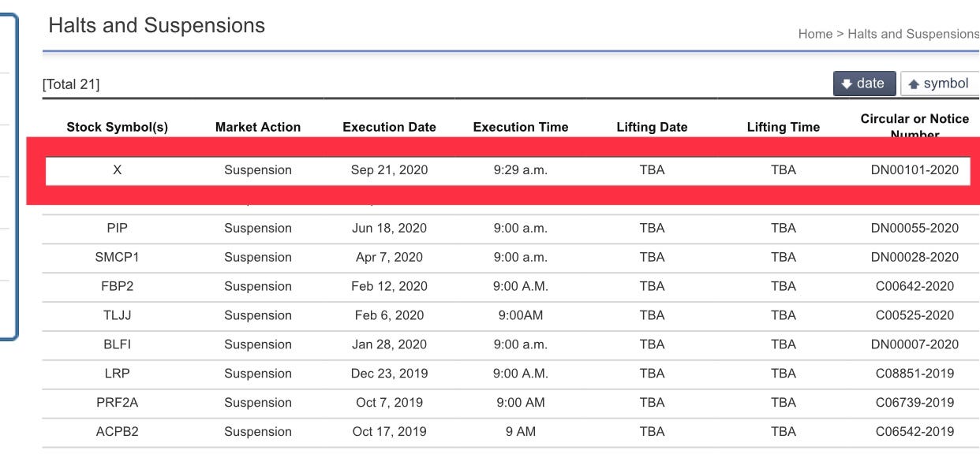Image resolution: width=980 pixels, height=454 pixels.
Task: Select the PIP stock symbol cell
Action: (x=117, y=229)
